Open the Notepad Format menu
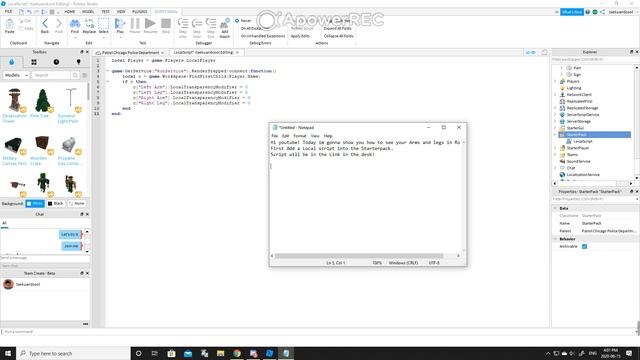The height and width of the screenshot is (360, 640). tap(300, 136)
